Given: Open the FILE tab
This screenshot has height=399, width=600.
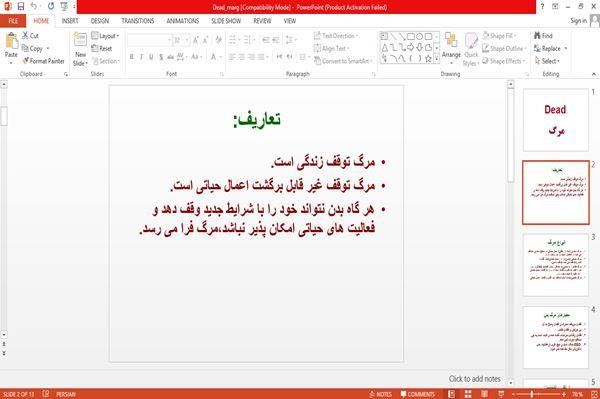Looking at the screenshot, I should coord(13,21).
